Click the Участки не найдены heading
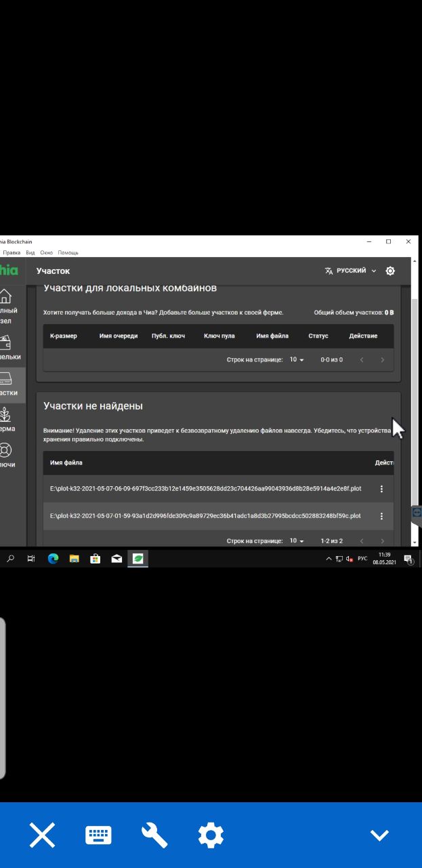This screenshot has width=422, height=868. pyautogui.click(x=93, y=406)
